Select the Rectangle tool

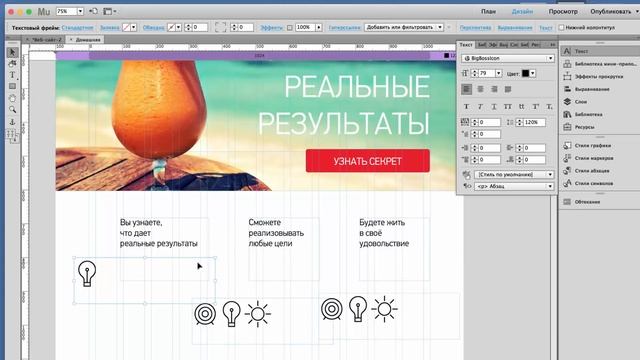point(12,87)
